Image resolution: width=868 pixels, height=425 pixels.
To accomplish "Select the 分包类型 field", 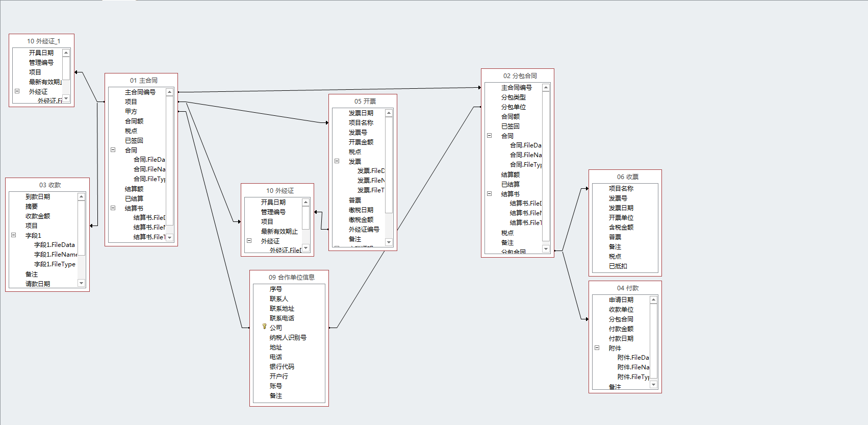I will coord(514,97).
